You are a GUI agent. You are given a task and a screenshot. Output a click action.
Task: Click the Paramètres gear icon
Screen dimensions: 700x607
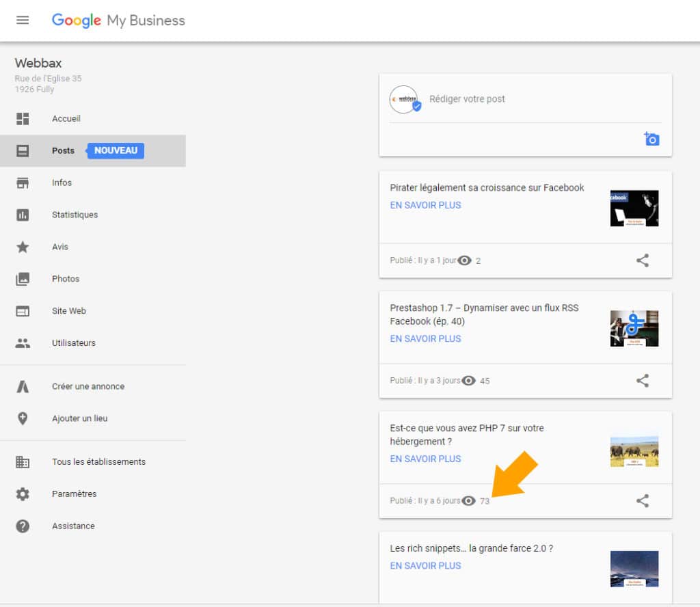[x=23, y=494]
